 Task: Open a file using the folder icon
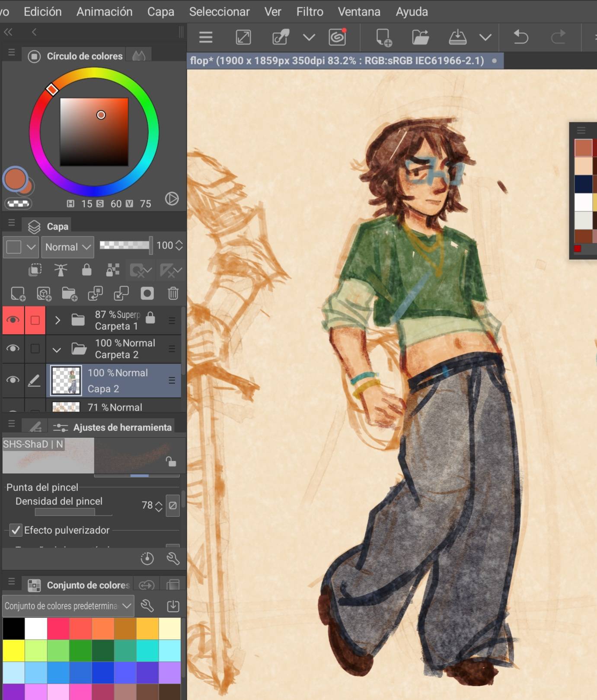point(420,38)
